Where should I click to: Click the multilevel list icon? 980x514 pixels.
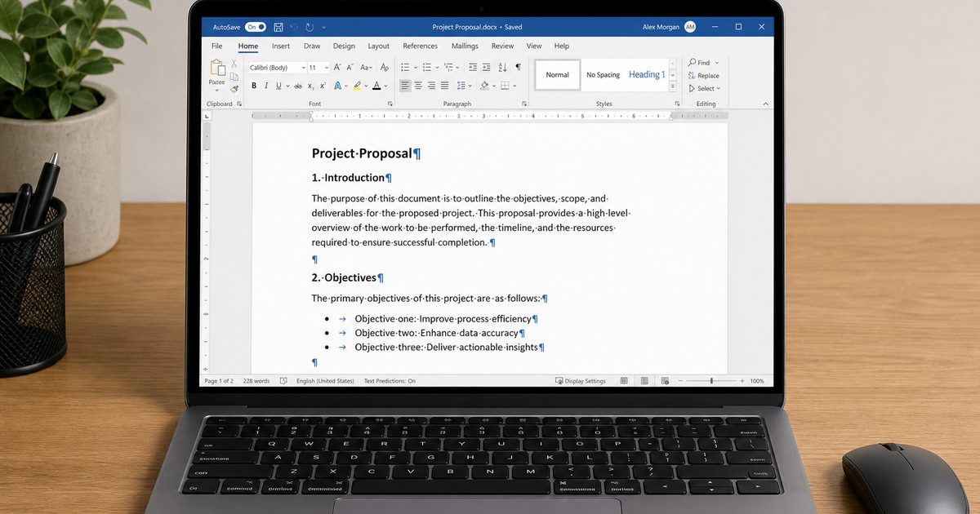point(448,67)
